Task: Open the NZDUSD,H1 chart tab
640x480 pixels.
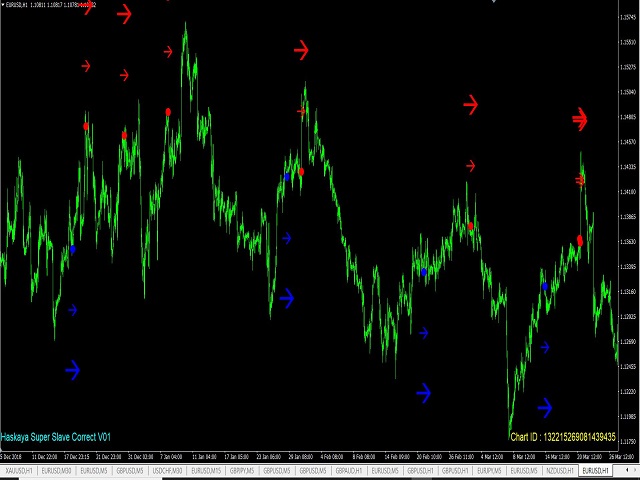Action: pos(560,471)
